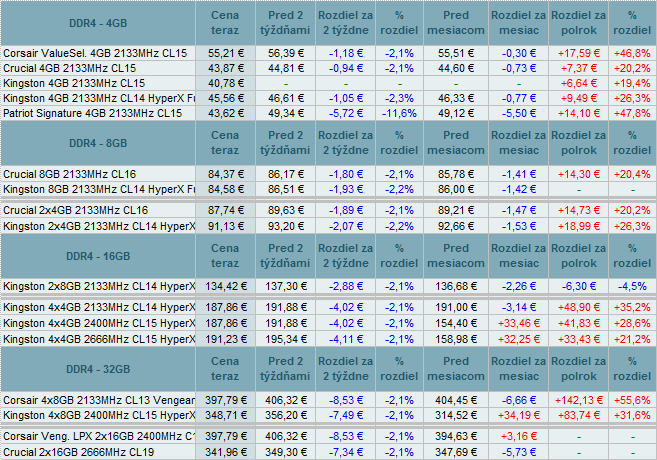The width and height of the screenshot is (657, 460).
Task: Select the DDR4 - 16GB section header
Action: click(x=98, y=256)
